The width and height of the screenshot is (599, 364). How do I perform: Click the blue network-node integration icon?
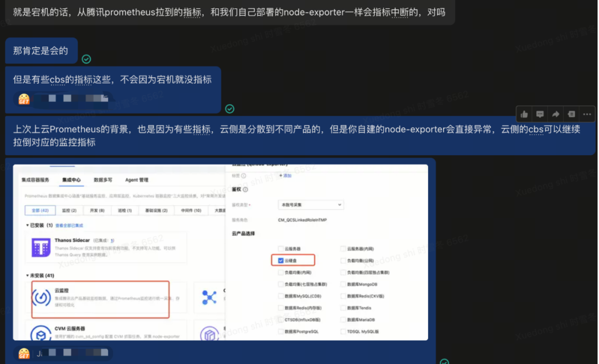(209, 298)
